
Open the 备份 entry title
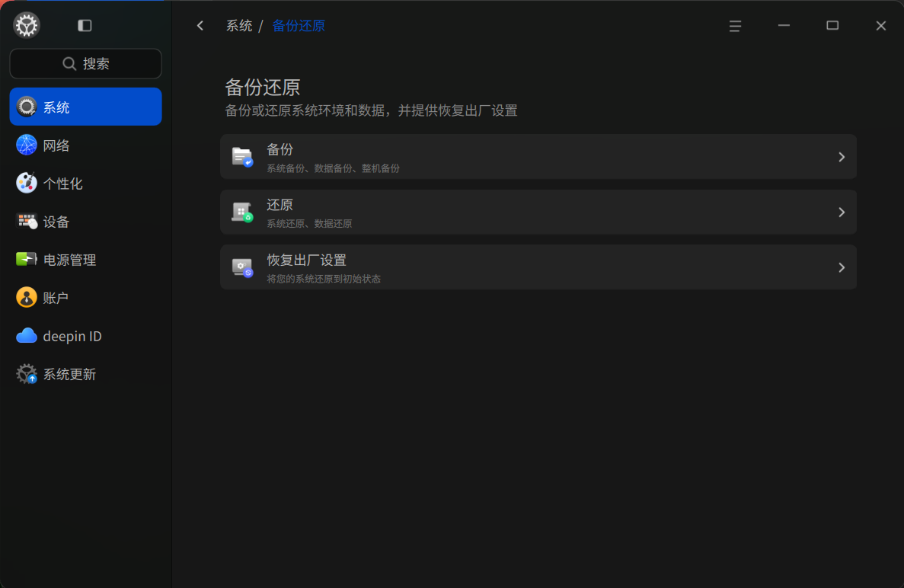(280, 149)
